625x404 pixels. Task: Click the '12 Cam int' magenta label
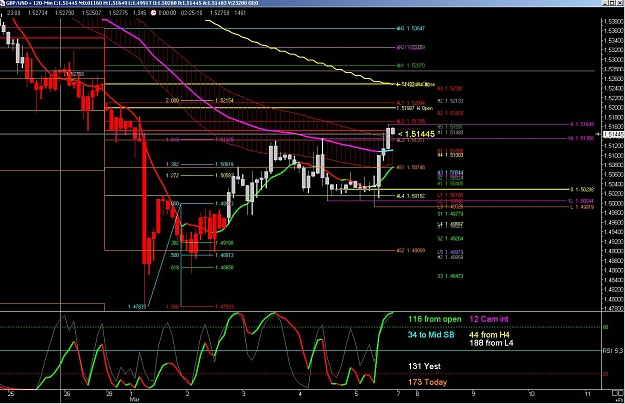[489, 319]
